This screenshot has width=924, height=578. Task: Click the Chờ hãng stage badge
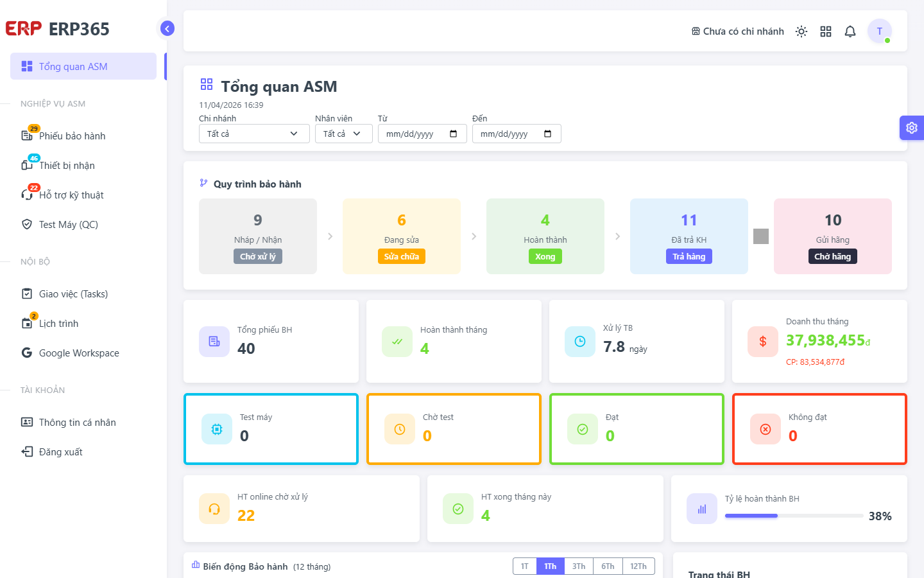(833, 256)
